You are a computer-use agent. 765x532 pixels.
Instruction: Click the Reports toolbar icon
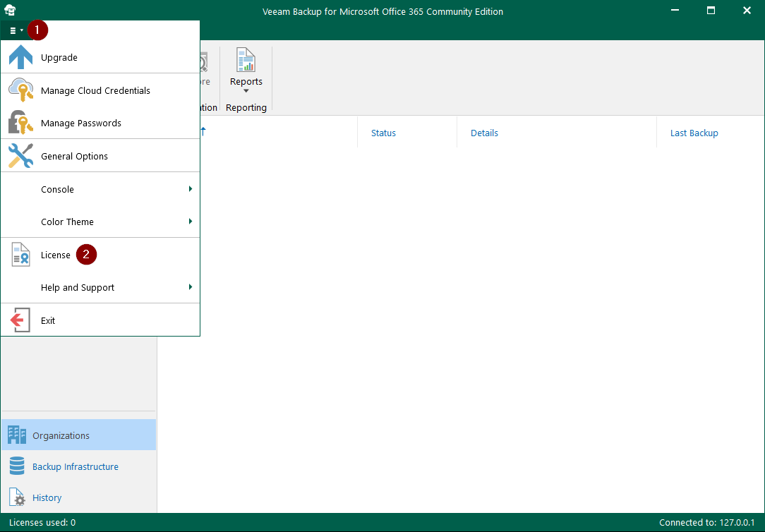[246, 60]
